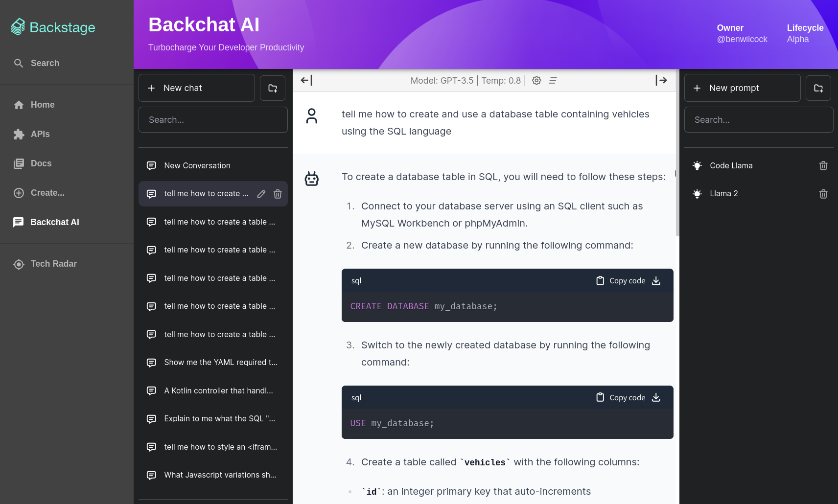Open the New Conversation chat
Image resolution: width=838 pixels, height=504 pixels.
click(213, 165)
